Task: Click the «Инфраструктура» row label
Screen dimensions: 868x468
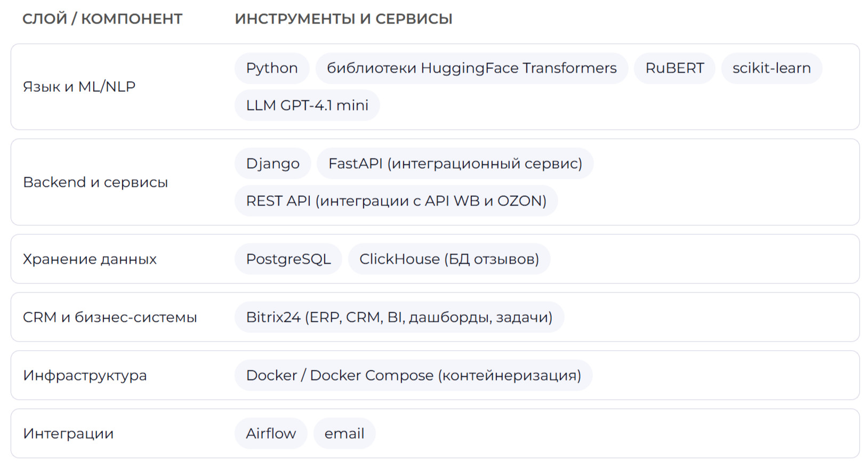Action: (85, 375)
